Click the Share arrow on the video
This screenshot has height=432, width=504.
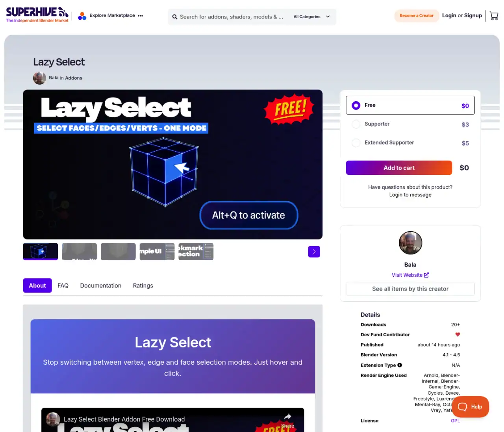click(288, 417)
